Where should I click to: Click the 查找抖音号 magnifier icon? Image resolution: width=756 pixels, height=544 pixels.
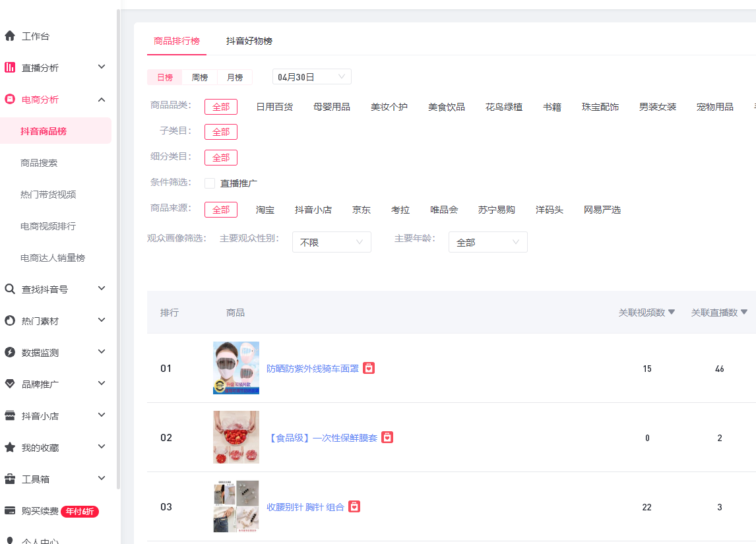point(10,289)
